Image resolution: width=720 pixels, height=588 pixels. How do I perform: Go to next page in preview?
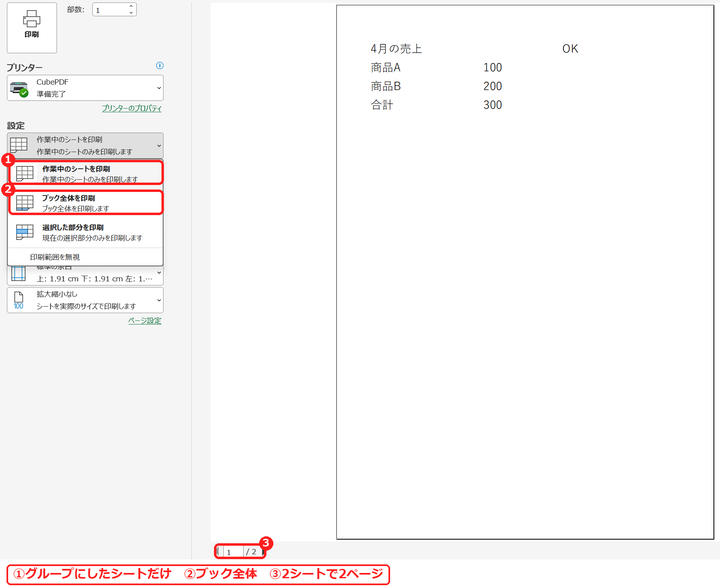(263, 552)
